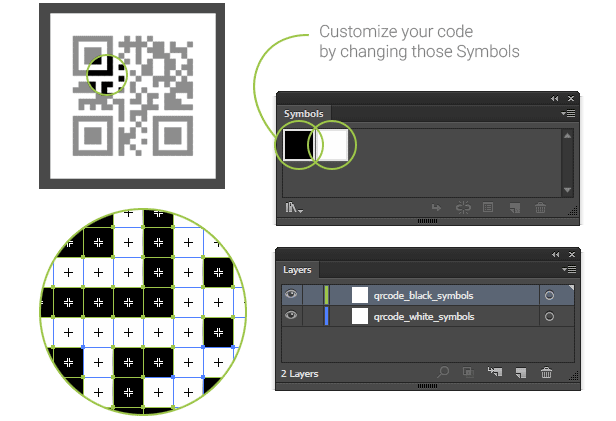
Task: Open the Layers panel flyout menu
Action: (x=569, y=269)
